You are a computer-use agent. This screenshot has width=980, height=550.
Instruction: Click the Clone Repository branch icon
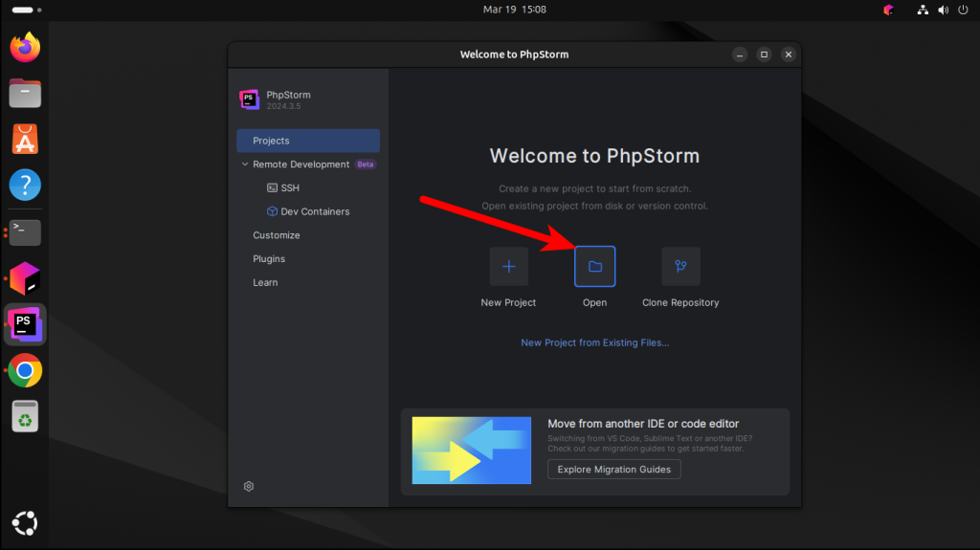pyautogui.click(x=680, y=267)
